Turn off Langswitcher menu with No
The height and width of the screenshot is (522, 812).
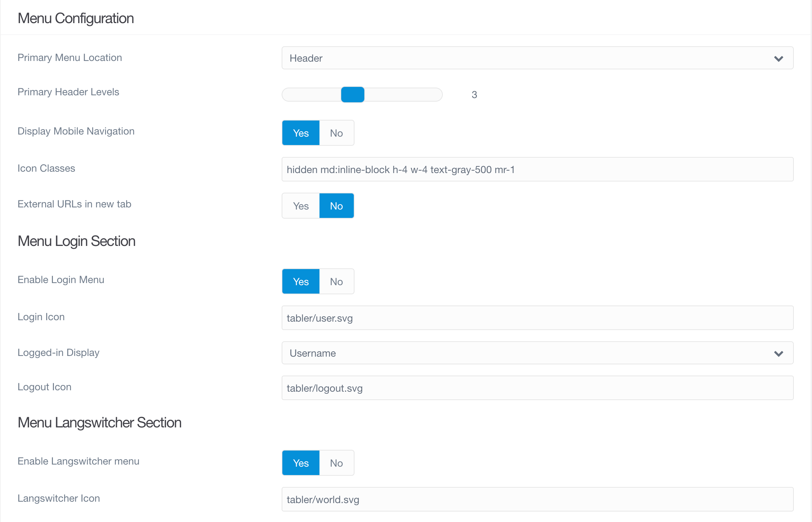click(336, 463)
